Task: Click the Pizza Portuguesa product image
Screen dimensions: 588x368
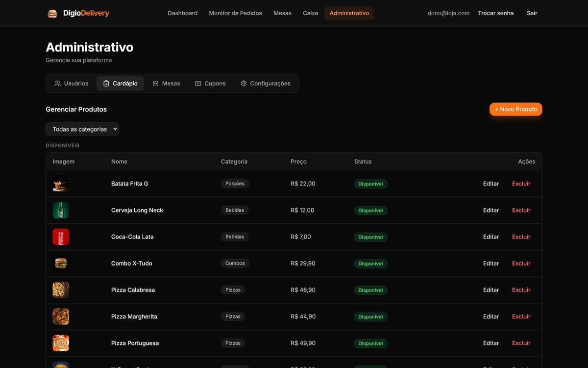Action: [61, 343]
